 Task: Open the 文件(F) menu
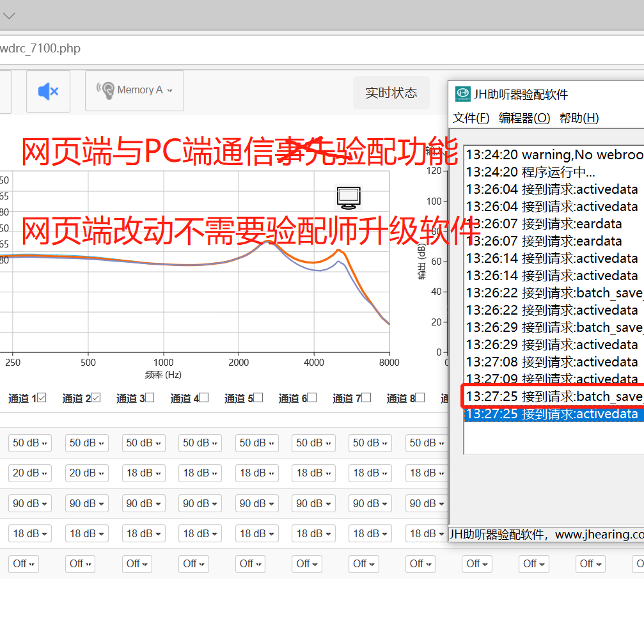click(x=471, y=118)
